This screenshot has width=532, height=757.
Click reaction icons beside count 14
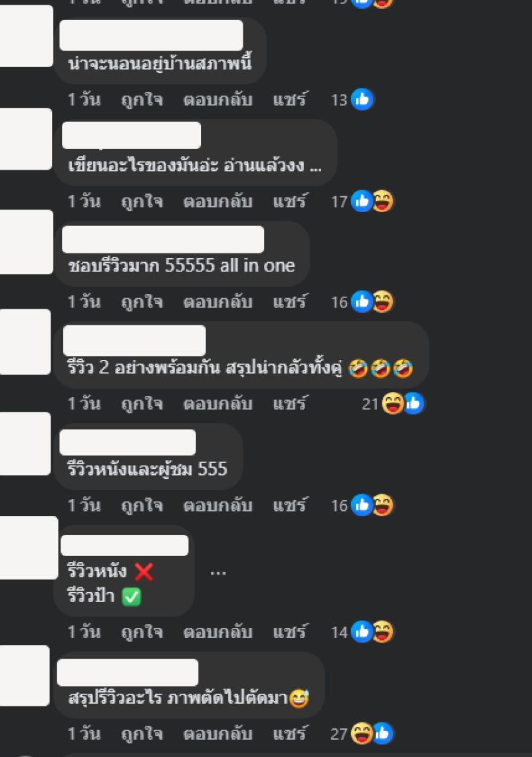372,632
